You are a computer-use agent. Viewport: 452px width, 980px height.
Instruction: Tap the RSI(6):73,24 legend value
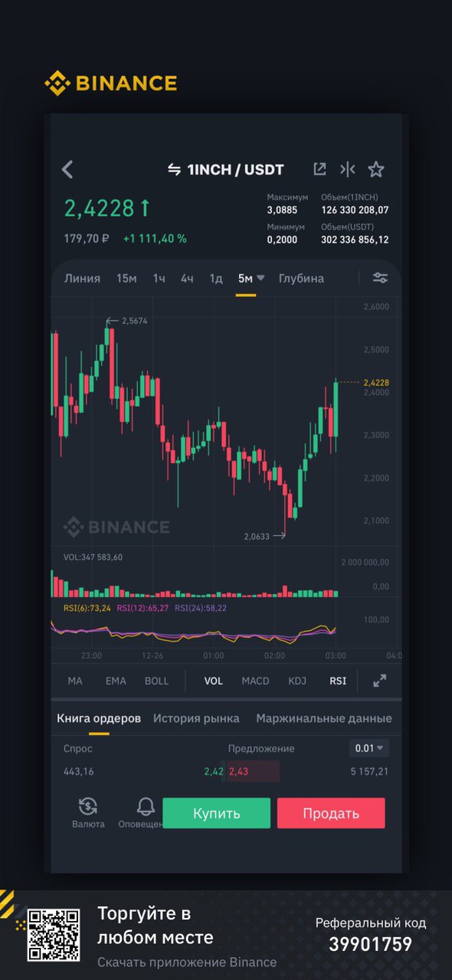(87, 608)
